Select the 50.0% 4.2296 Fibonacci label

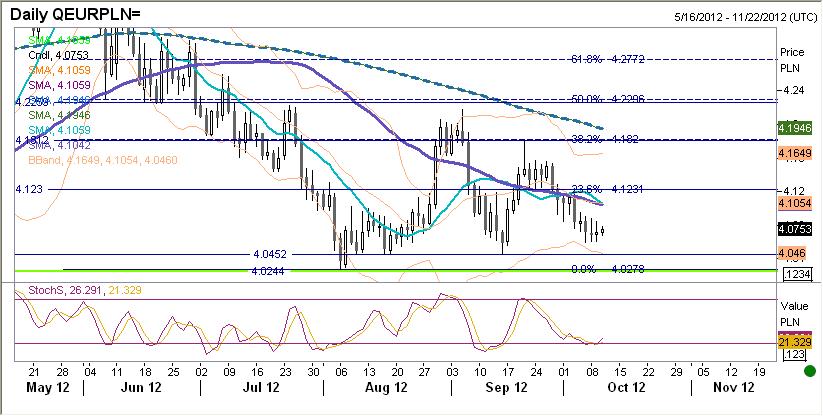tap(607, 99)
